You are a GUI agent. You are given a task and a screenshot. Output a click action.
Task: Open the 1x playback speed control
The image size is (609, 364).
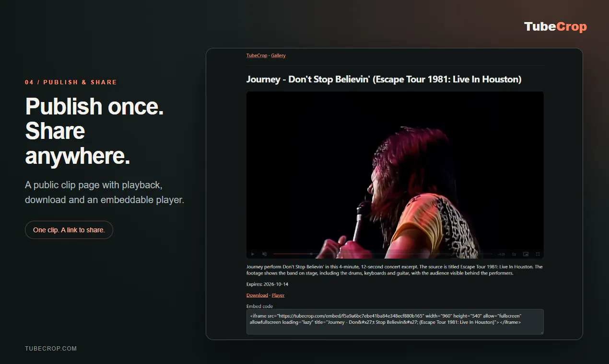point(514,254)
